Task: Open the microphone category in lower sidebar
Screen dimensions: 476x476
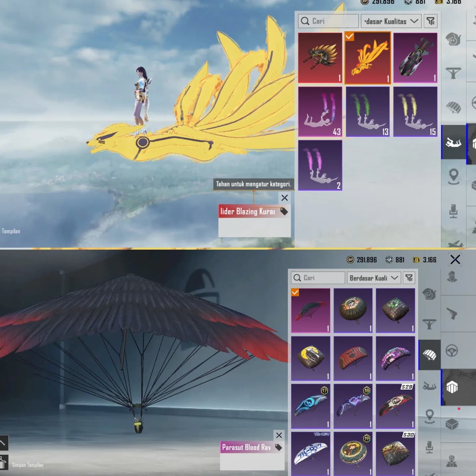Action: (x=429, y=447)
